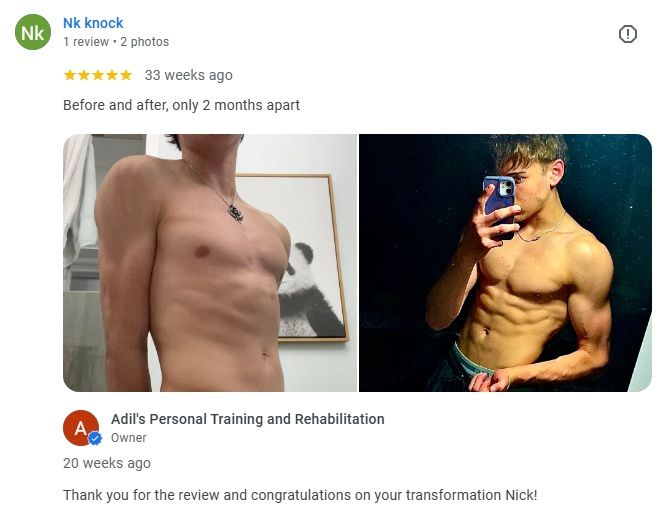Open the after mirror selfie photo
This screenshot has height=511, width=671.
click(505, 263)
